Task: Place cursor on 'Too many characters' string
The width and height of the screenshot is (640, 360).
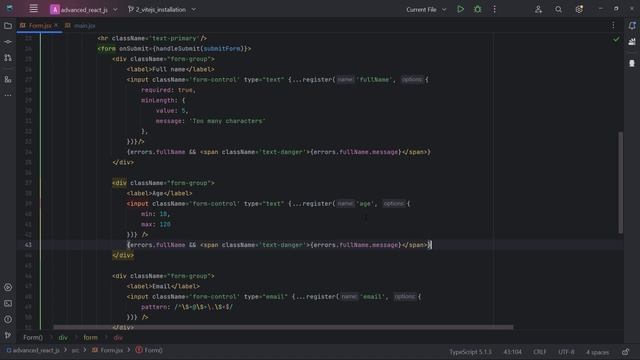Action: pyautogui.click(x=228, y=121)
